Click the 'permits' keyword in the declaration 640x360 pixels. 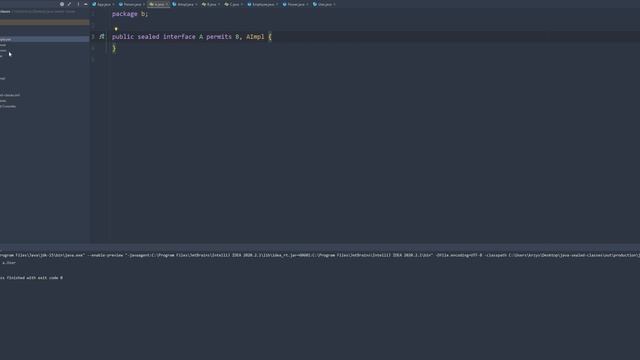coord(219,37)
